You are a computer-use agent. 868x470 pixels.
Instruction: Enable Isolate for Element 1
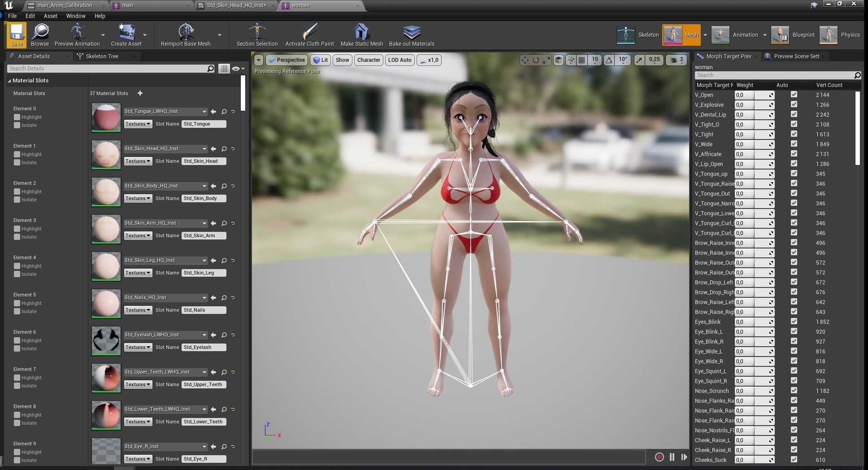pyautogui.click(x=17, y=162)
